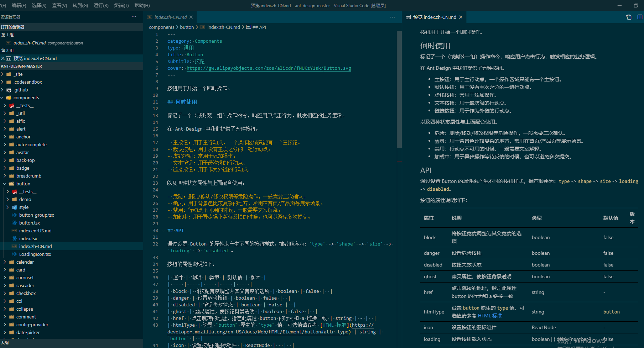The height and width of the screenshot is (348, 644).
Task: Click the show source icon in the preview toolbar
Action: pyautogui.click(x=629, y=17)
